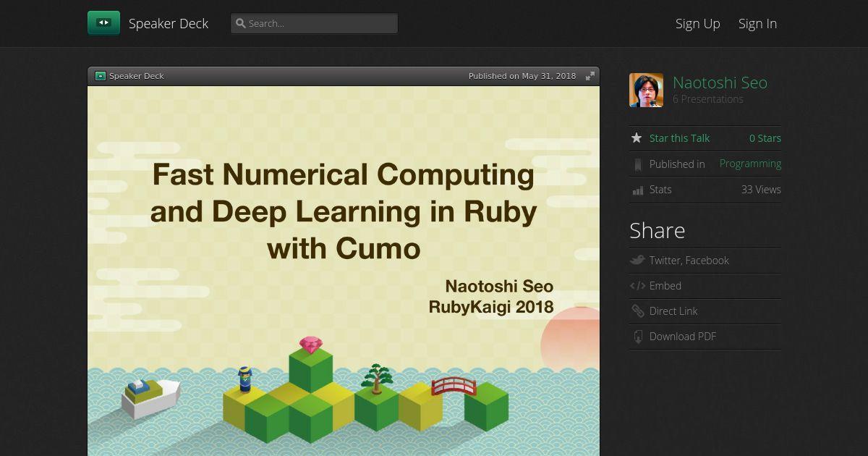868x456 pixels.
Task: Open the Sign In page
Action: (x=757, y=24)
